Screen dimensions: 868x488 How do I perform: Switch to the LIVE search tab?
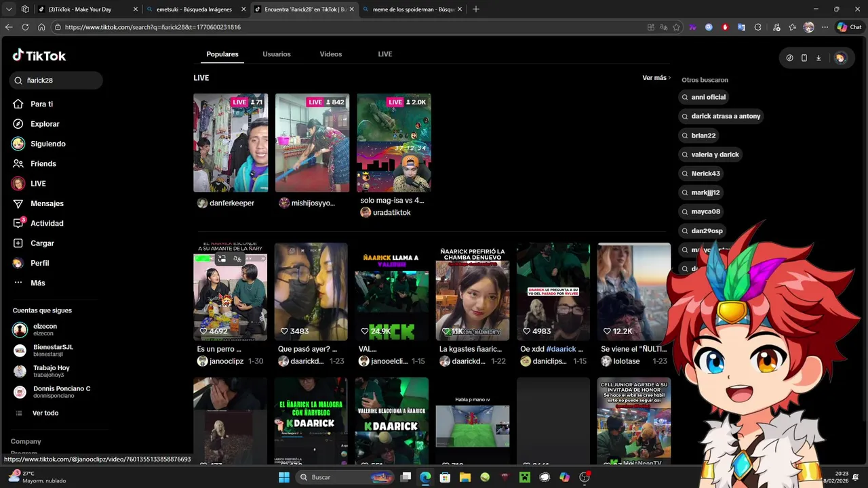[x=385, y=54]
